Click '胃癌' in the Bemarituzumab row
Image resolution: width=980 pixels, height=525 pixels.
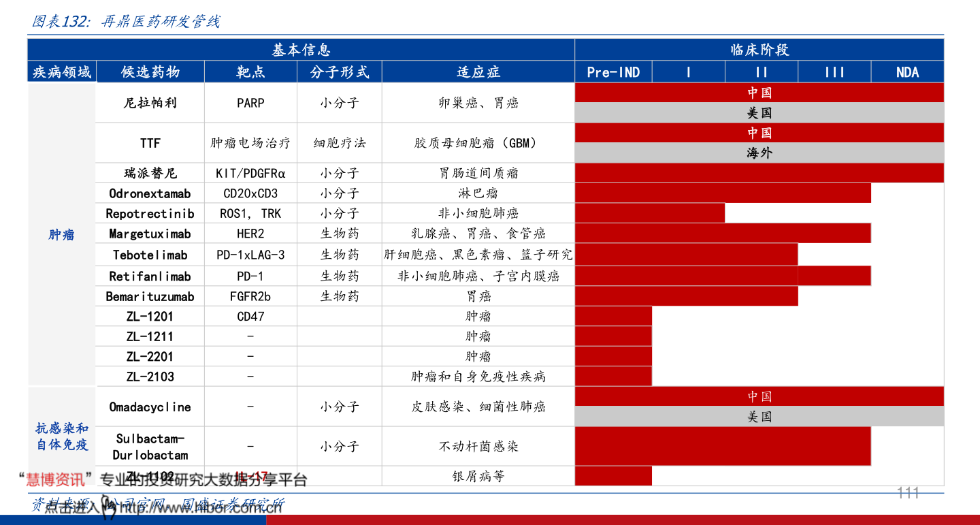[x=478, y=296]
